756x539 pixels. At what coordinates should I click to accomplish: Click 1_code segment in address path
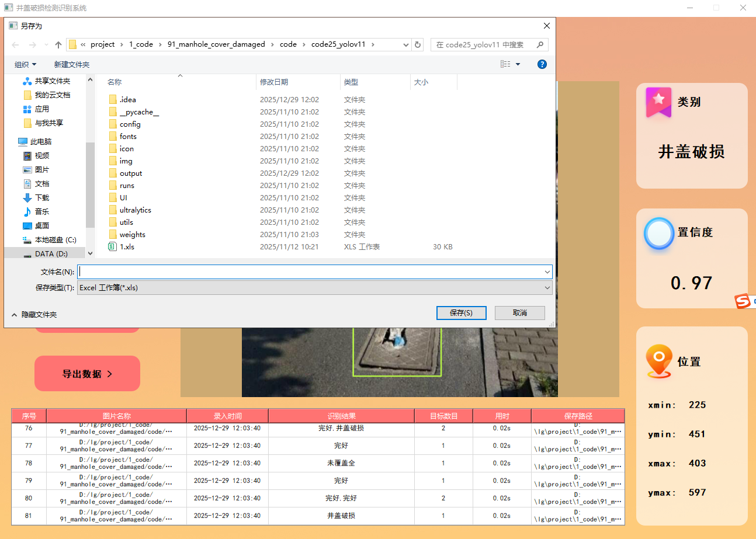coord(141,44)
